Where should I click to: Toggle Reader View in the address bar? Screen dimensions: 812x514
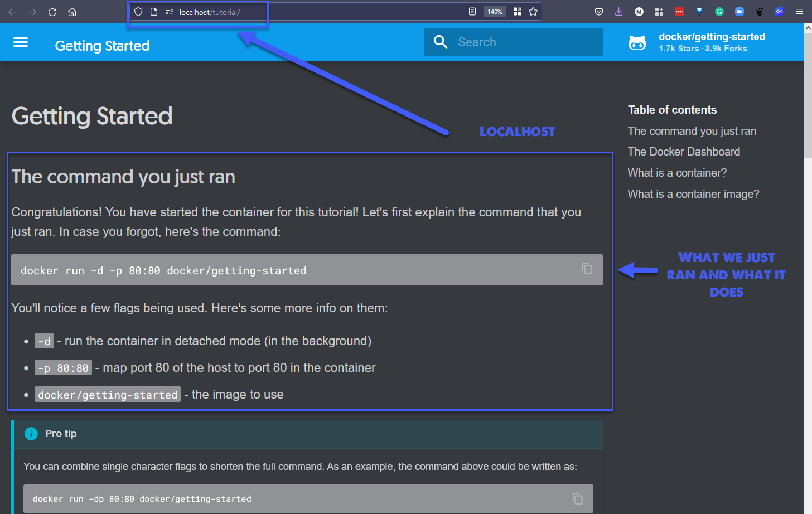(x=472, y=11)
